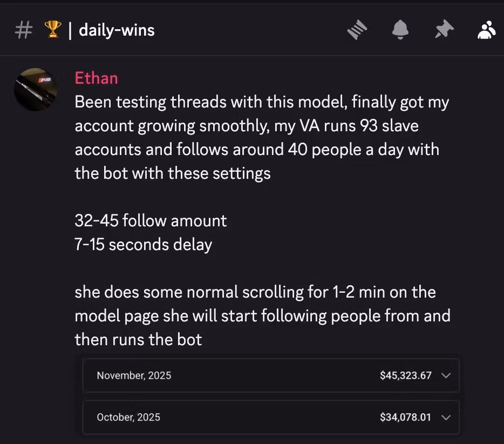Viewport: 504px width, 444px height.
Task: Click the vertical bar separator before daily-wins
Action: pyautogui.click(x=70, y=30)
